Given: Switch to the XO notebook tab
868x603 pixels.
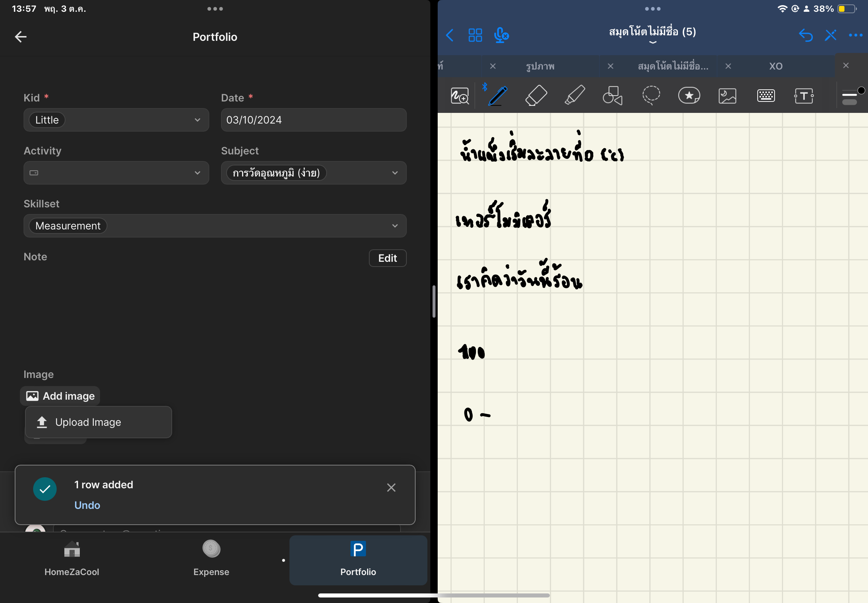Looking at the screenshot, I should (x=775, y=66).
